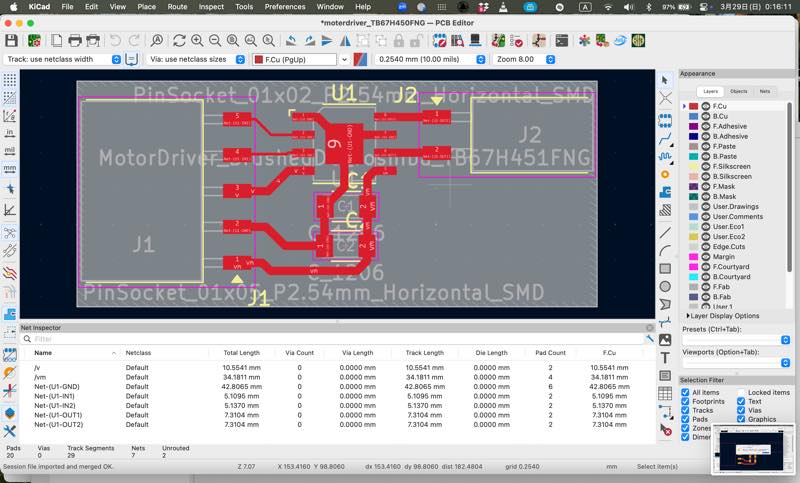Select the Add text tool

click(x=665, y=358)
